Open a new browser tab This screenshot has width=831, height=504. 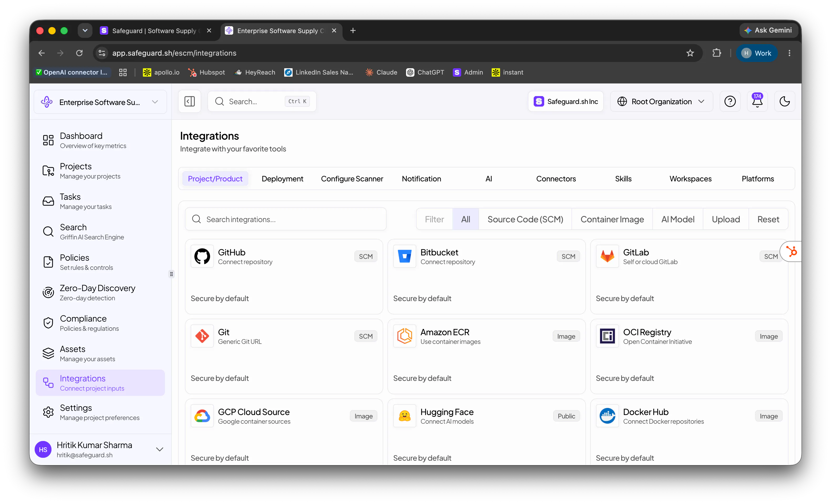pos(353,30)
